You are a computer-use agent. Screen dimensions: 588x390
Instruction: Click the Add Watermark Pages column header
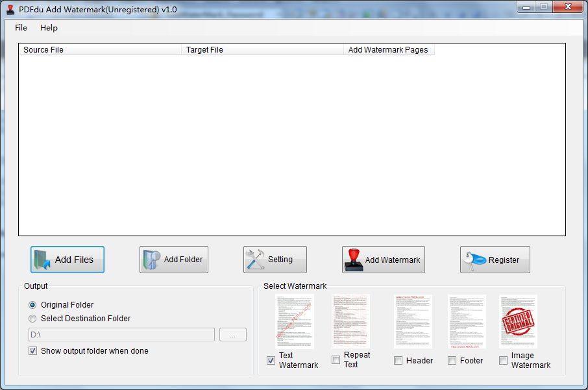[x=389, y=49]
